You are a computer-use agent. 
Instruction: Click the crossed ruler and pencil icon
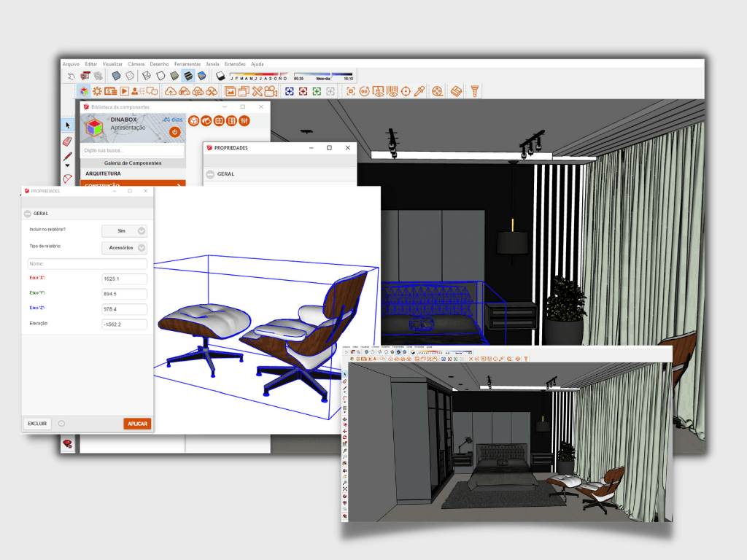pos(258,91)
